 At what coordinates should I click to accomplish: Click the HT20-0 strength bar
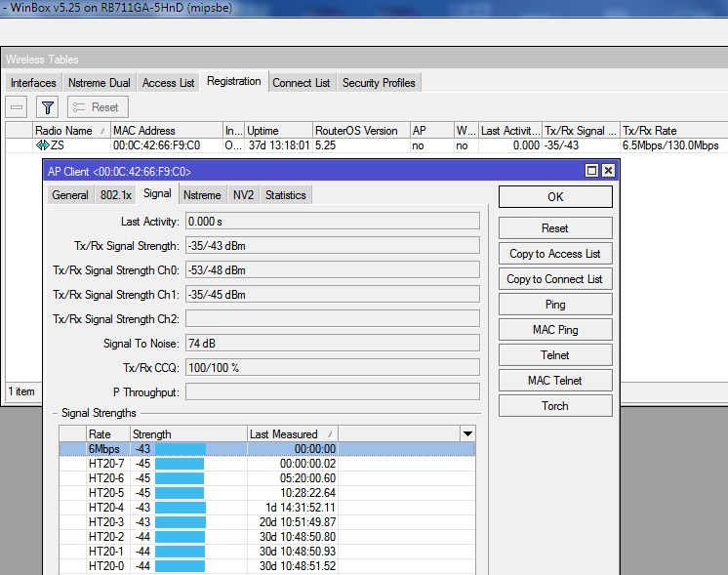pyautogui.click(x=180, y=565)
